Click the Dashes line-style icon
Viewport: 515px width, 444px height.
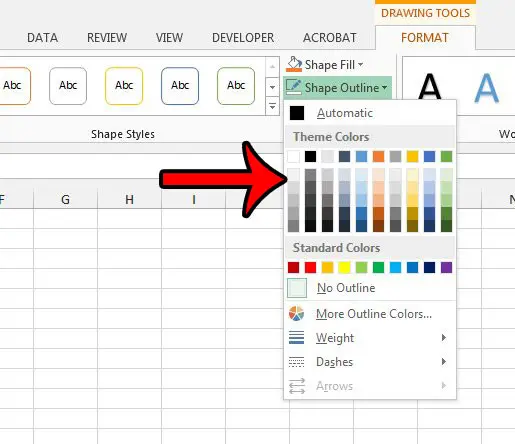[x=296, y=362]
